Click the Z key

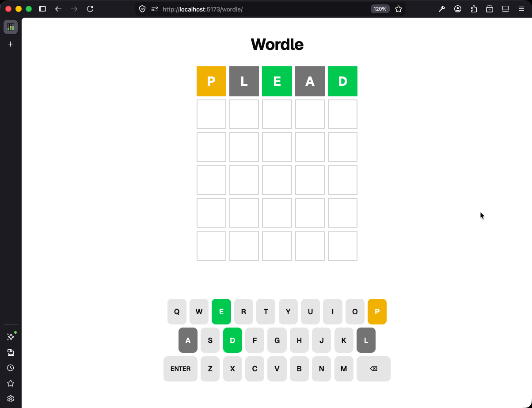[x=210, y=369]
